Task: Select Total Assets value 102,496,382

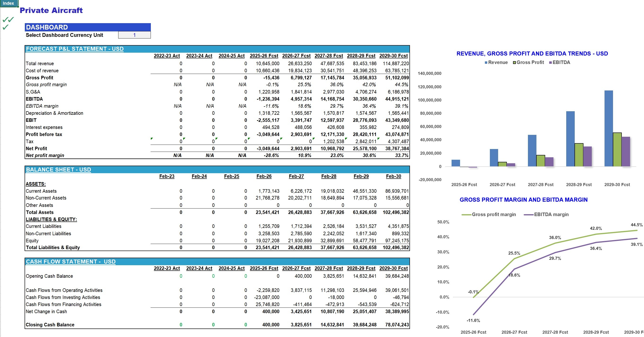Action: point(396,212)
